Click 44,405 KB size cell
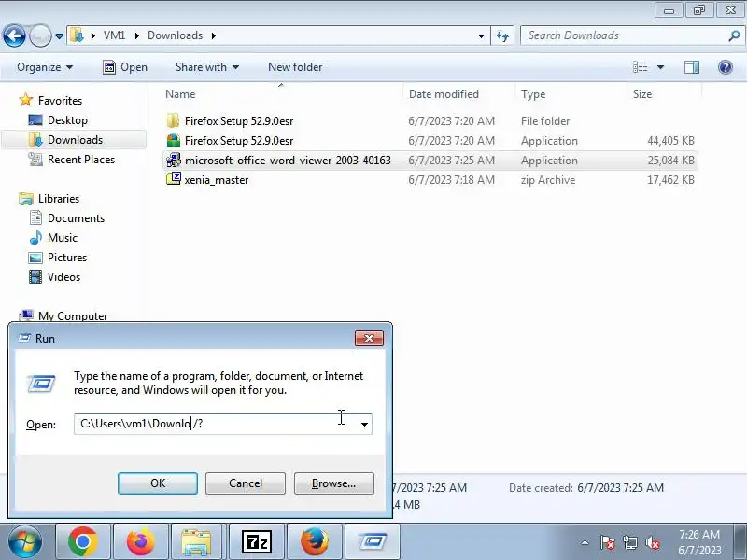 pyautogui.click(x=670, y=141)
